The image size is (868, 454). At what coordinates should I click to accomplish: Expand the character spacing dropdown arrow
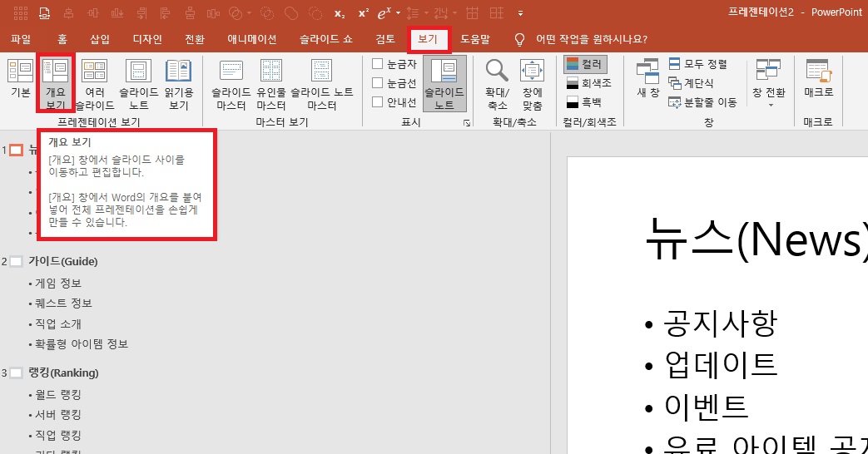[454, 13]
